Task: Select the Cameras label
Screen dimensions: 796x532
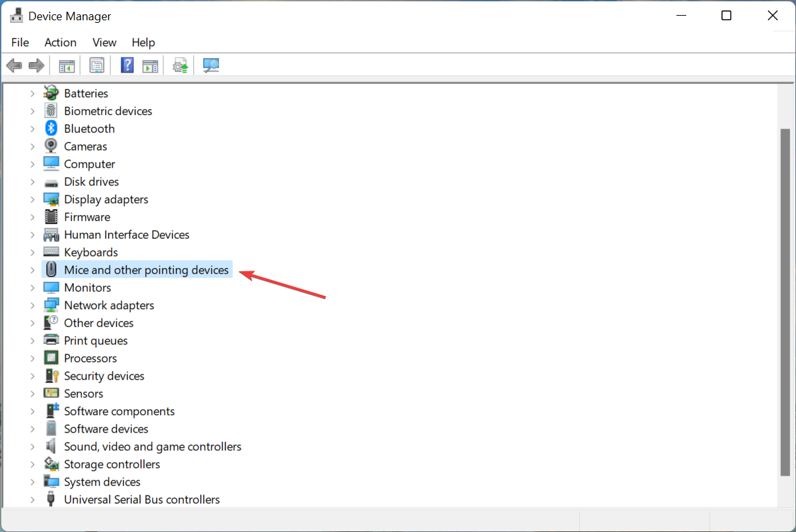Action: [86, 146]
